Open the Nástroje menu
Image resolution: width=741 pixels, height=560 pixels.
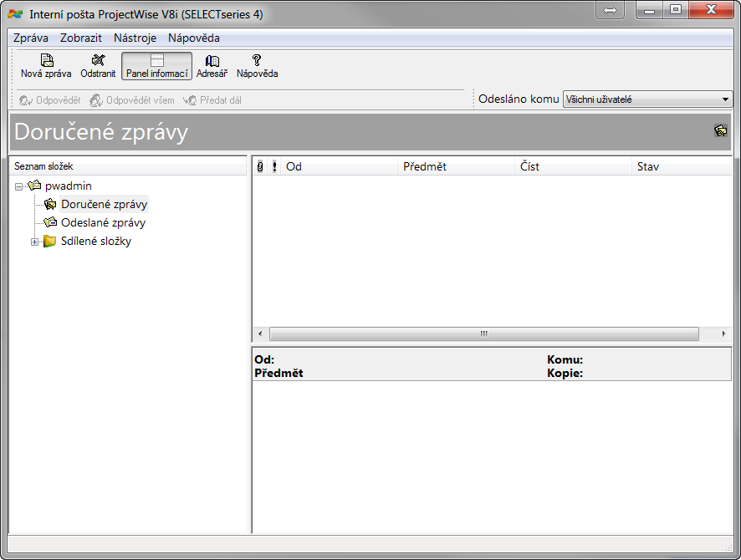pos(135,38)
